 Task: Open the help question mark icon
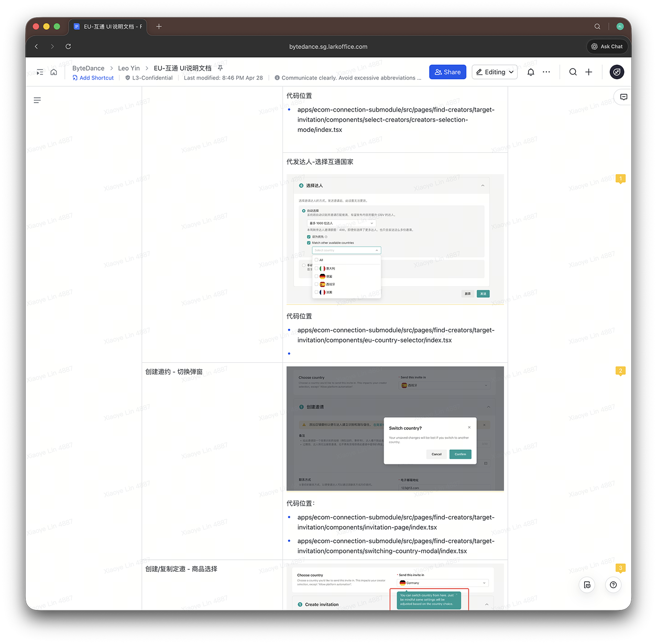coord(614,585)
